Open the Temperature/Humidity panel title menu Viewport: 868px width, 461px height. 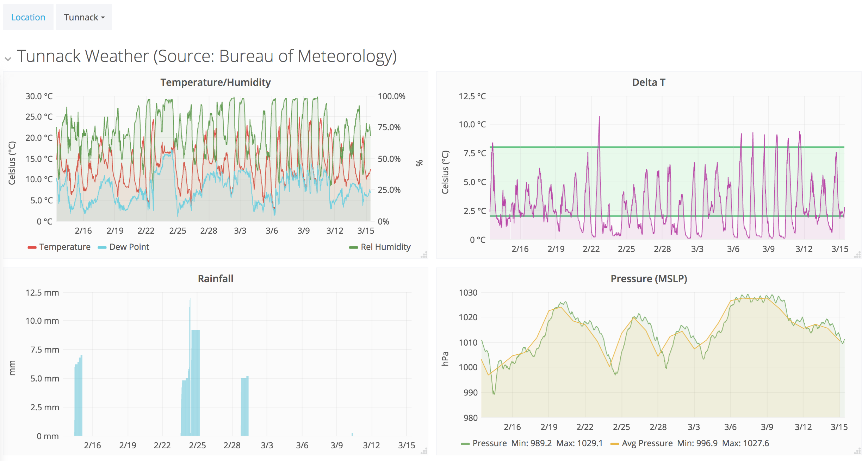(215, 82)
